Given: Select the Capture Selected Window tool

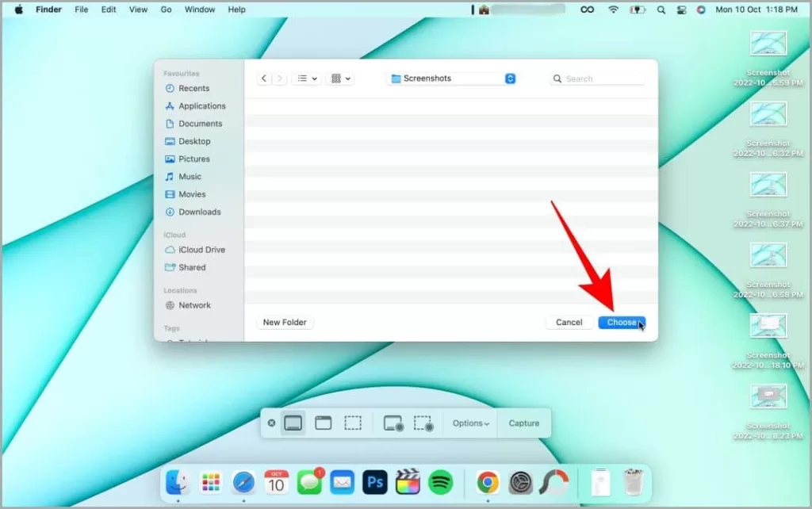Looking at the screenshot, I should pyautogui.click(x=323, y=423).
